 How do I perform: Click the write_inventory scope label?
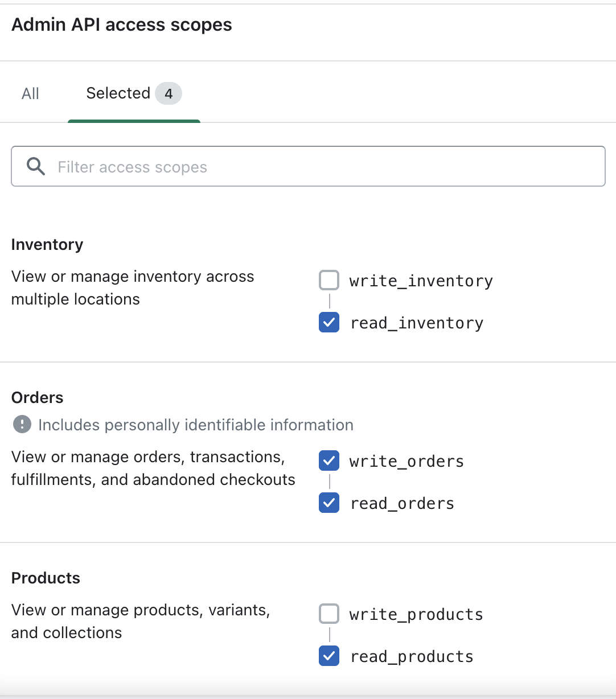coord(421,281)
